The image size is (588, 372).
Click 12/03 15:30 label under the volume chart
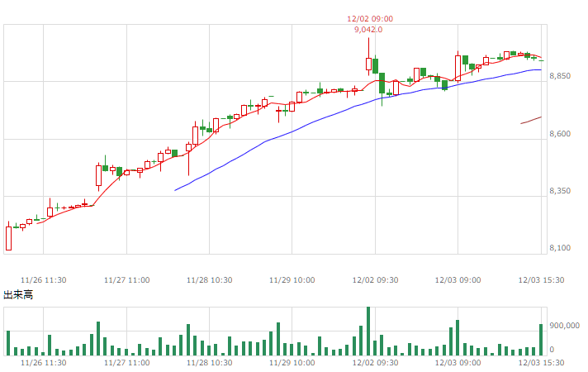541,363
